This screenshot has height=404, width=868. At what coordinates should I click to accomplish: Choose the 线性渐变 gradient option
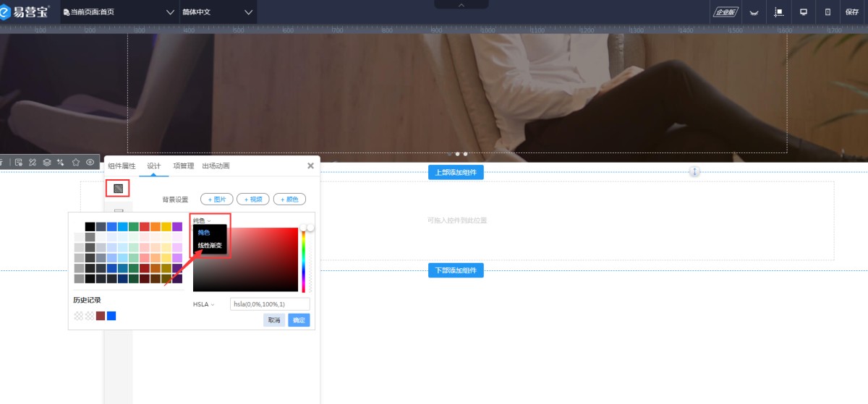click(x=210, y=246)
